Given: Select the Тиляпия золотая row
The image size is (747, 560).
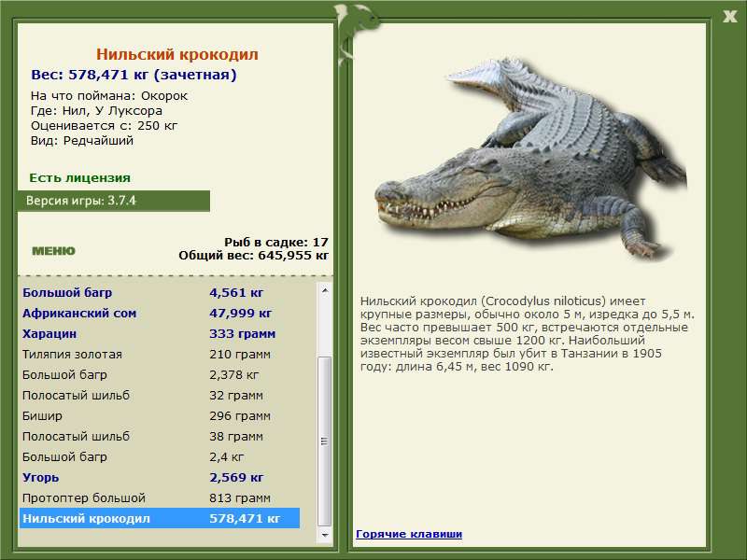Looking at the screenshot, I should (160, 354).
